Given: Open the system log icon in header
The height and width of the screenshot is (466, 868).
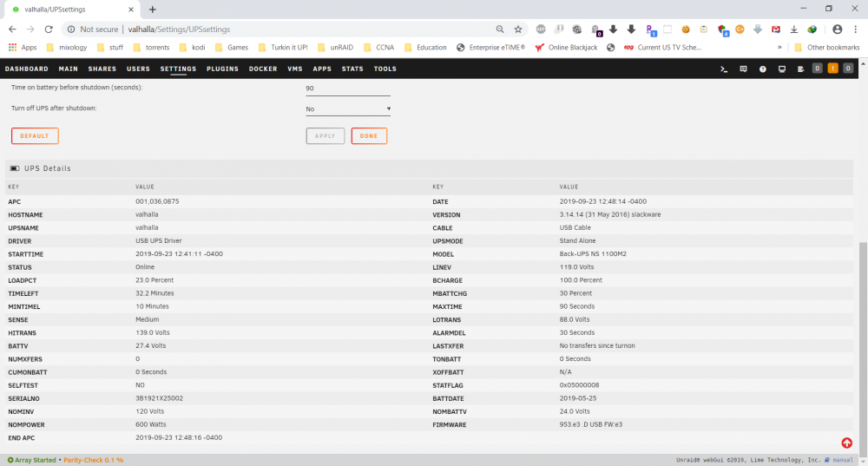Looking at the screenshot, I should (x=800, y=69).
